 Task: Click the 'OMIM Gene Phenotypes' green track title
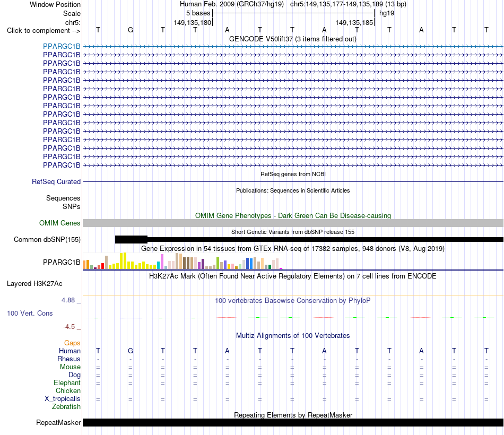(293, 215)
